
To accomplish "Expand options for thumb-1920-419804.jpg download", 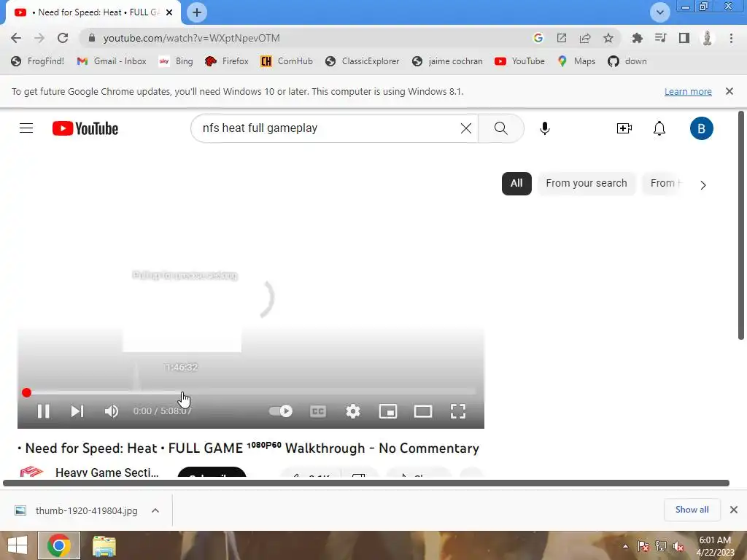I will click(x=155, y=510).
